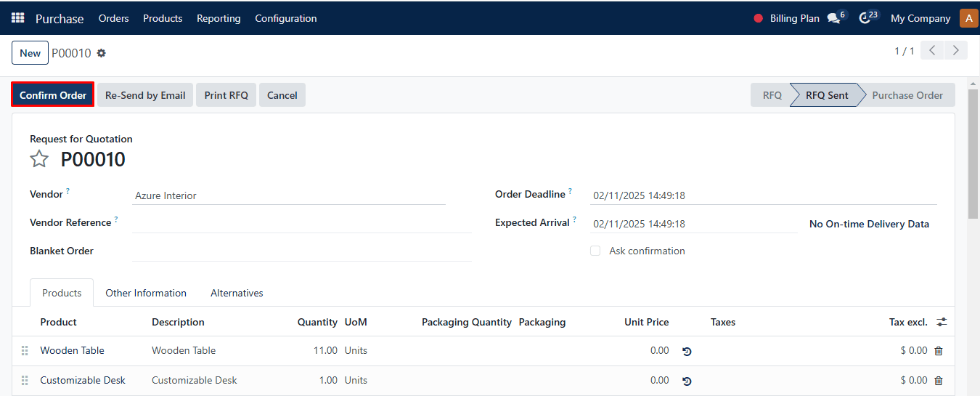Delete the Wooden Table line
980x396 pixels.
point(939,351)
